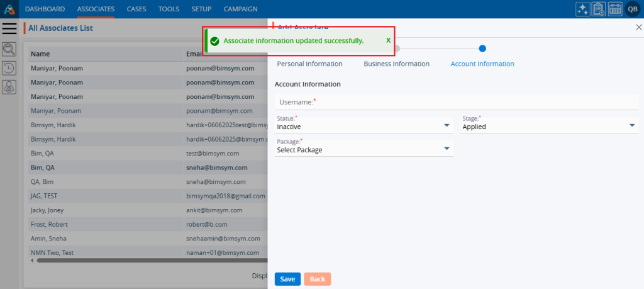Open the calendar icon in header

(x=615, y=9)
